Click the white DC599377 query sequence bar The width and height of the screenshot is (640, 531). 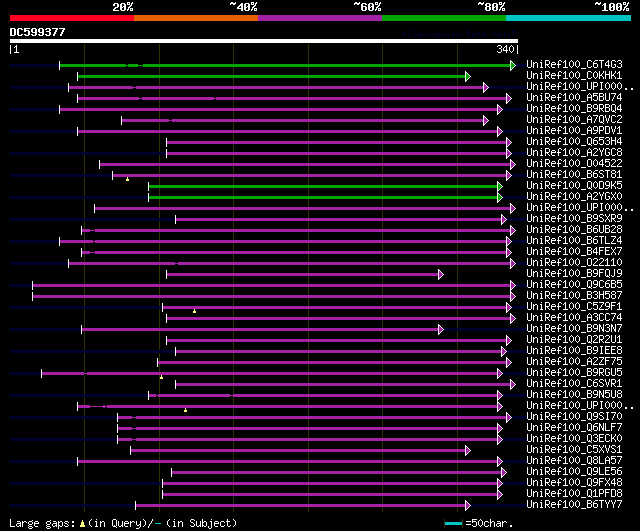point(264,41)
